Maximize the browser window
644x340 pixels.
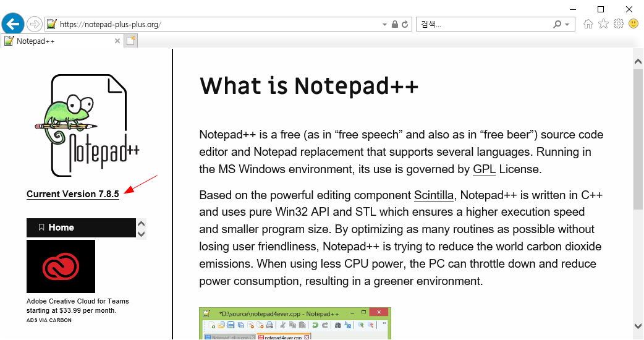(x=601, y=9)
